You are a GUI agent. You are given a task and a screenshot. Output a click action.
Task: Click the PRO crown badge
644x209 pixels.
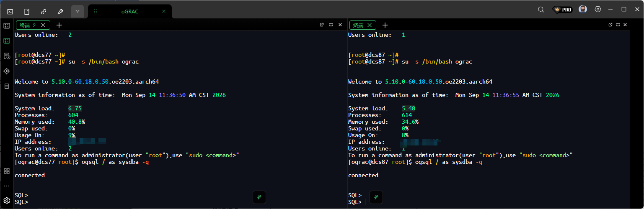(x=562, y=9)
